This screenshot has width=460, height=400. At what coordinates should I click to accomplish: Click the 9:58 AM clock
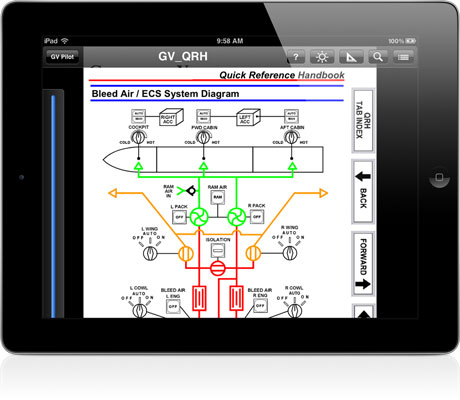230,41
